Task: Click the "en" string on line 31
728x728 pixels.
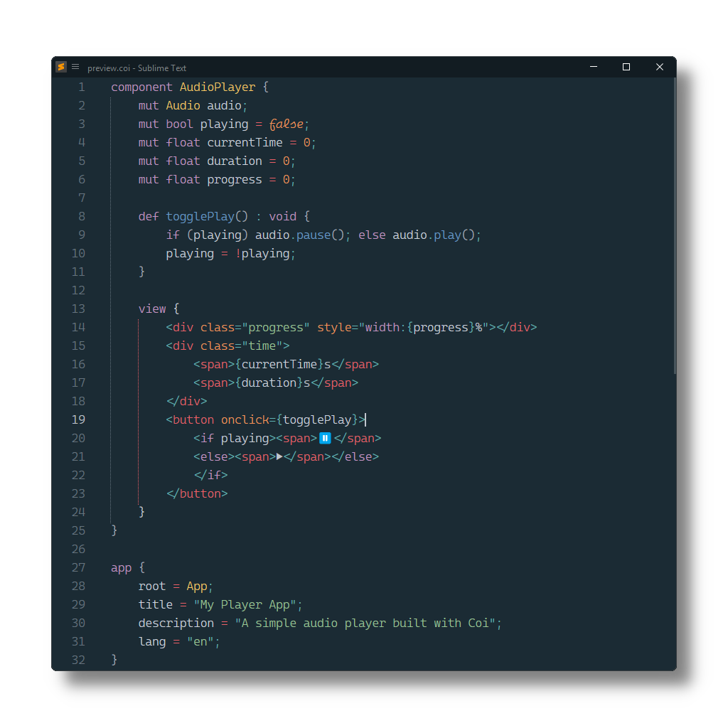Action: (x=200, y=642)
